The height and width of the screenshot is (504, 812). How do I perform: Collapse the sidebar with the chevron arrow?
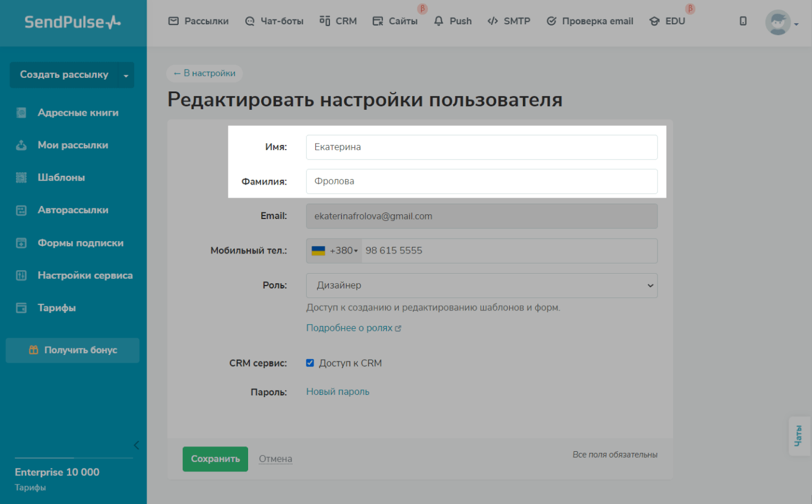tap(136, 445)
